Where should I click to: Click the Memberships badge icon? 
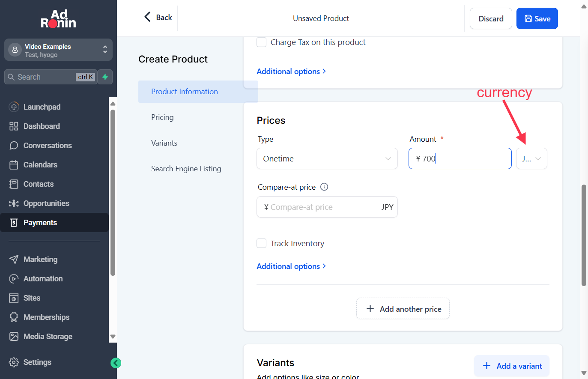14,317
